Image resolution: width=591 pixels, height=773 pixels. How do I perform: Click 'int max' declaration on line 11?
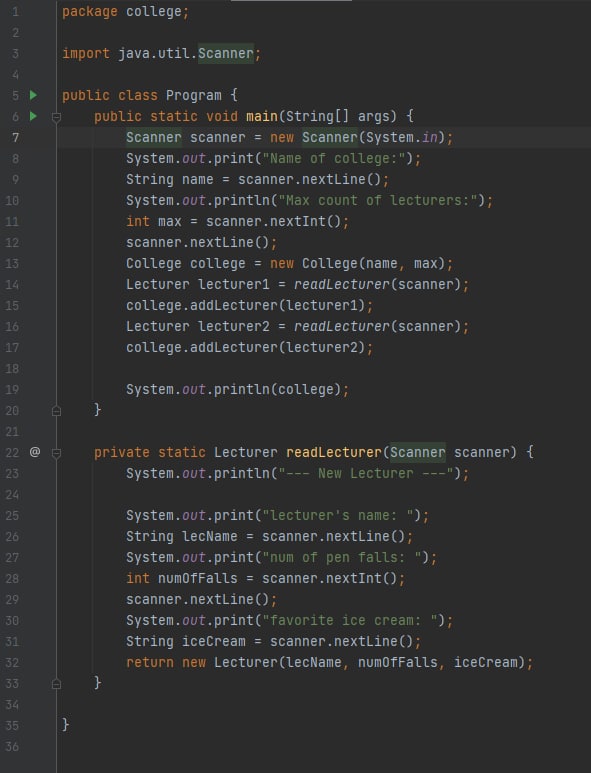click(x=154, y=222)
